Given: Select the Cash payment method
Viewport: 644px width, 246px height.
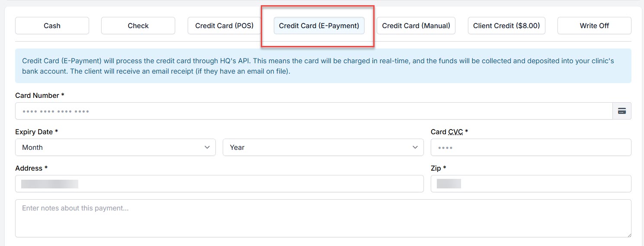Looking at the screenshot, I should pyautogui.click(x=52, y=26).
